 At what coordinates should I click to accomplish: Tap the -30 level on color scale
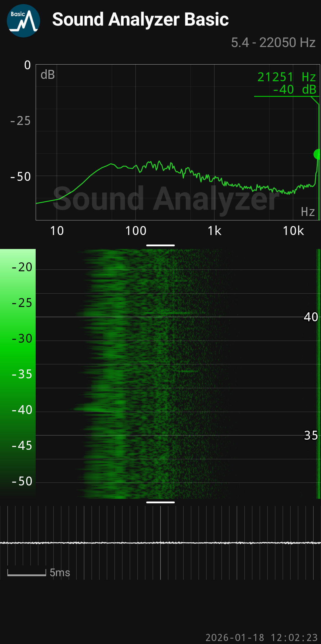tap(22, 339)
